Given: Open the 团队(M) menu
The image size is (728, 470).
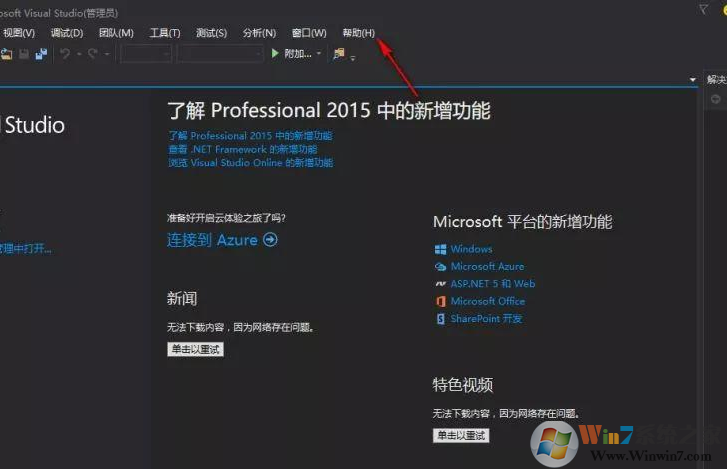Looking at the screenshot, I should pos(116,33).
